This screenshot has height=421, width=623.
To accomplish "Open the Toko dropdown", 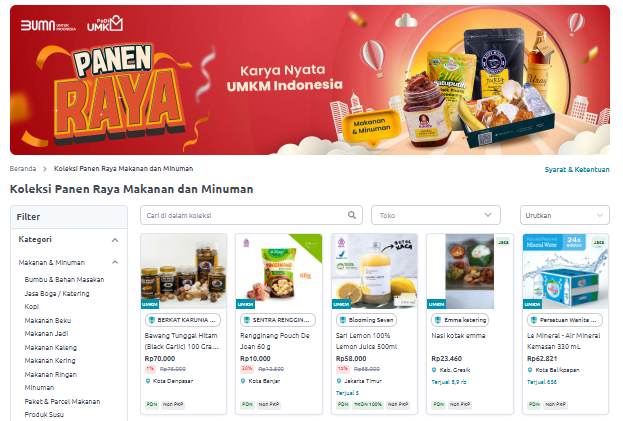I will [435, 215].
